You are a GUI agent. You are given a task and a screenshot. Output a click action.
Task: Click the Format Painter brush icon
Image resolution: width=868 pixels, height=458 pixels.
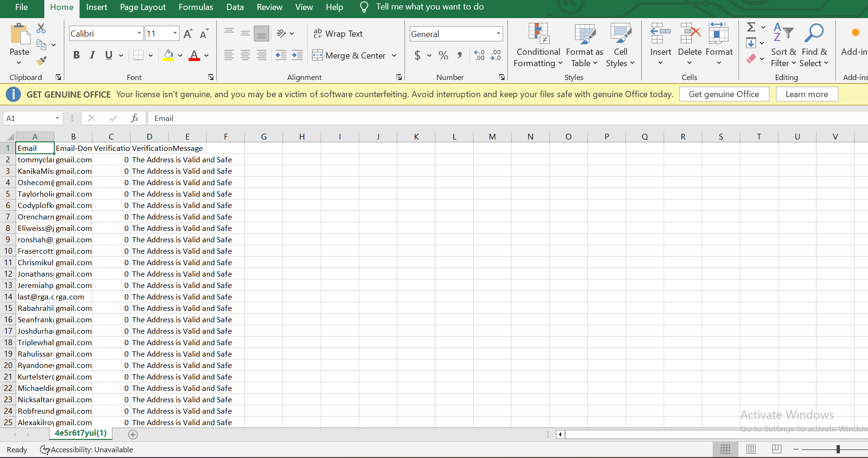tap(41, 61)
